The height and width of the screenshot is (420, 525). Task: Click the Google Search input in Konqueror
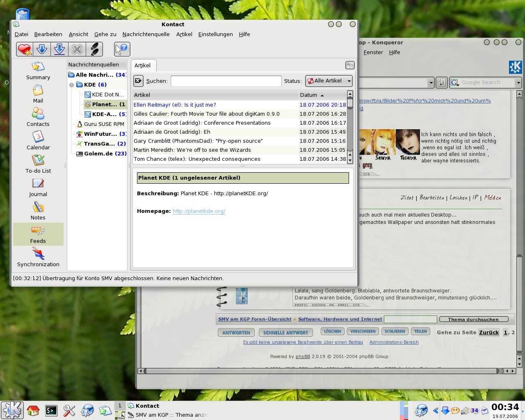[x=488, y=82]
